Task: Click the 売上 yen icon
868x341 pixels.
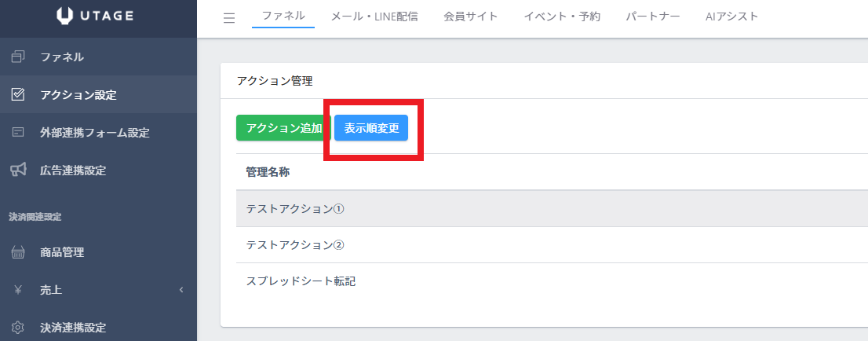Action: pos(18,289)
